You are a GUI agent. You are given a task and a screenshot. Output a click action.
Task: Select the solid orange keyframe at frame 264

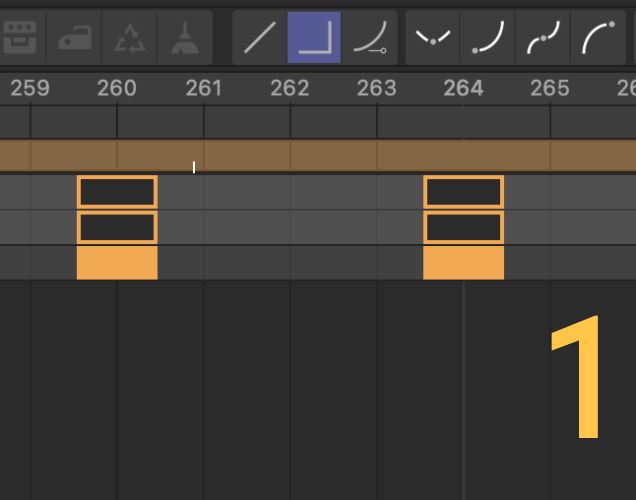pyautogui.click(x=464, y=262)
